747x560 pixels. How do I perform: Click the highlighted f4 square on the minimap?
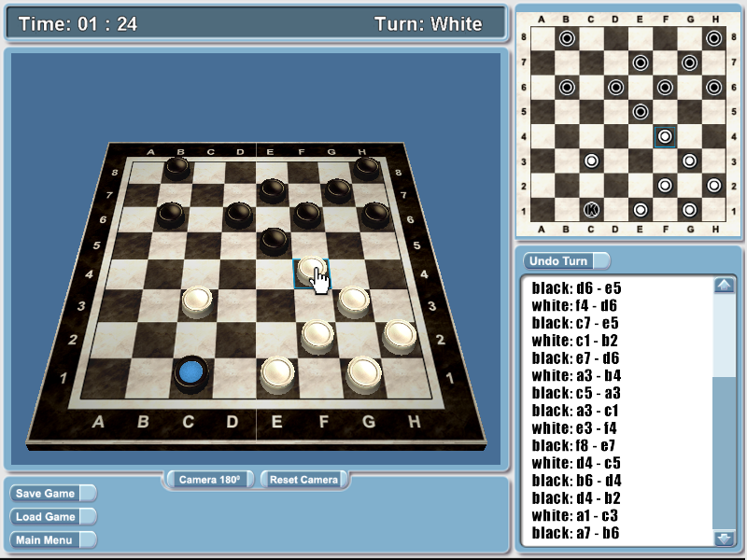coord(664,136)
